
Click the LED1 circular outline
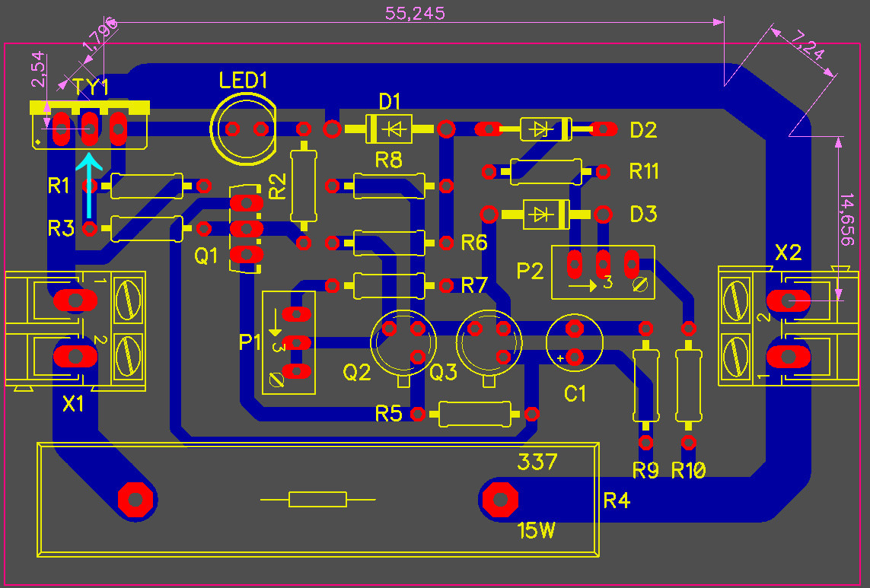click(244, 129)
